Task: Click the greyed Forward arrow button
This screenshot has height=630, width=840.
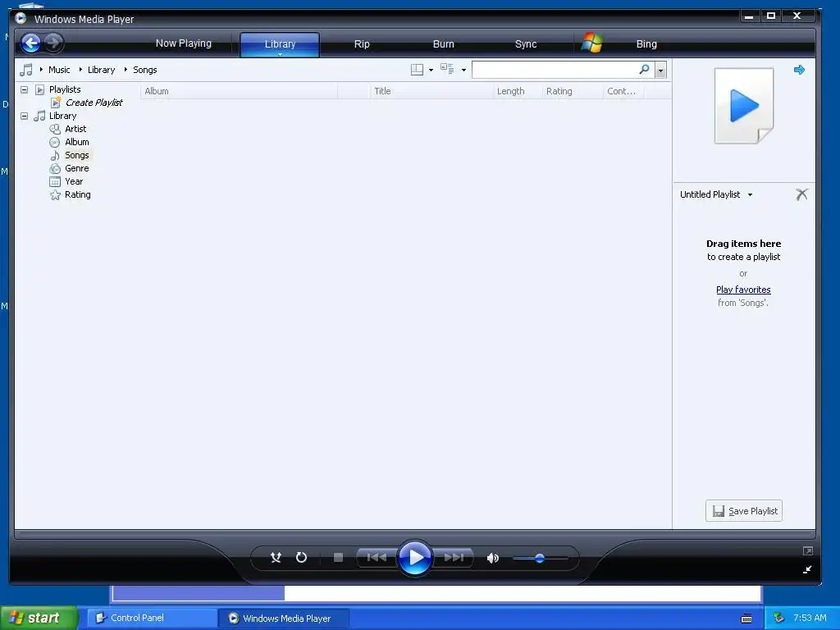Action: click(x=53, y=43)
